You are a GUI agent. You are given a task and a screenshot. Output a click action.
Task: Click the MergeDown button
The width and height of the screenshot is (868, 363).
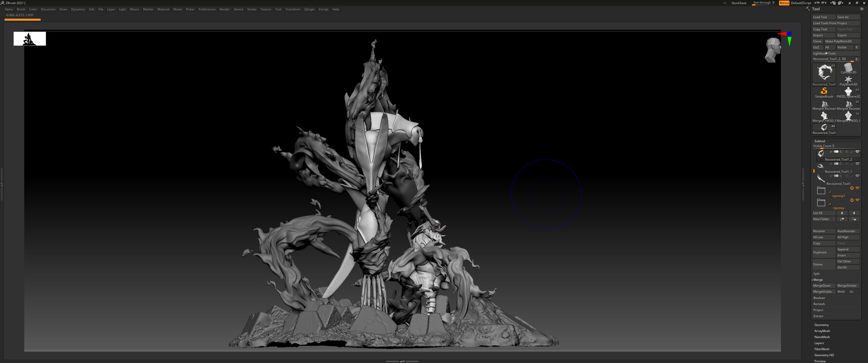tap(824, 285)
